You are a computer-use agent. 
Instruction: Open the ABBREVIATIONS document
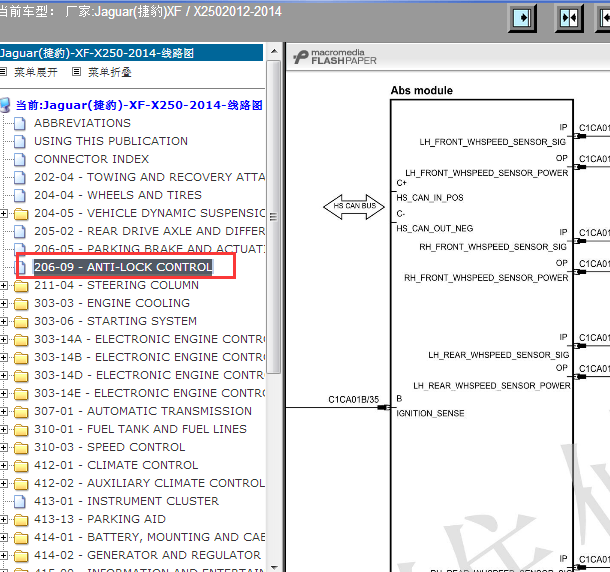pyautogui.click(x=82, y=123)
